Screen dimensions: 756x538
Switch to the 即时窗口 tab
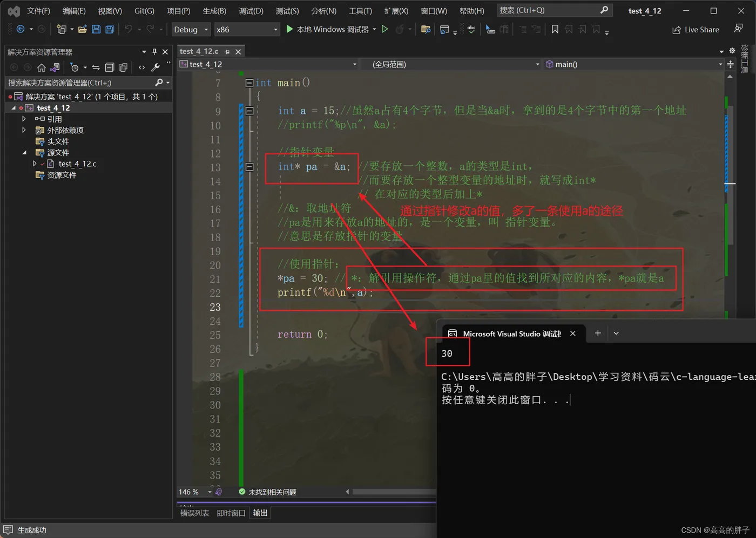point(231,513)
